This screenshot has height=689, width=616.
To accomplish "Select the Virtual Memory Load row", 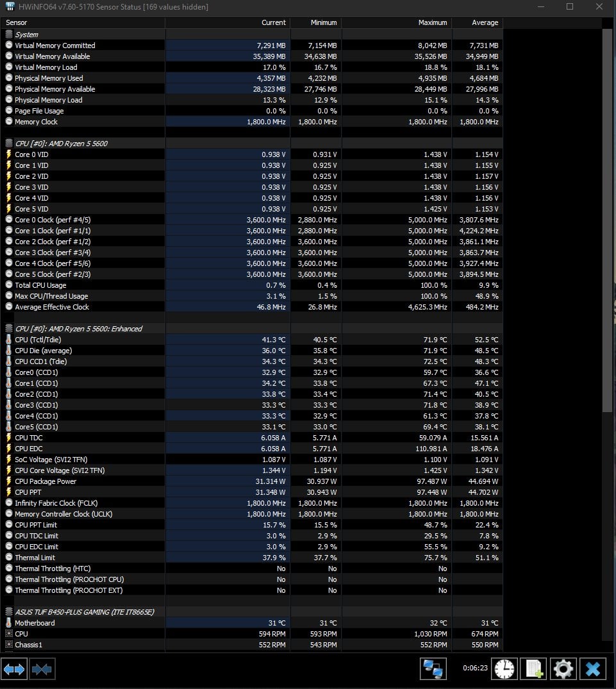I will coord(252,67).
